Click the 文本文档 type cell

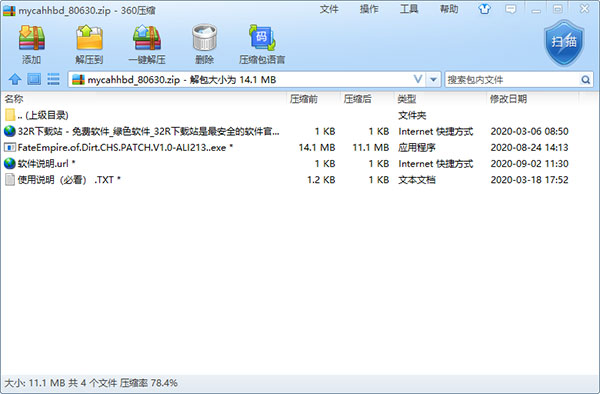[417, 179]
